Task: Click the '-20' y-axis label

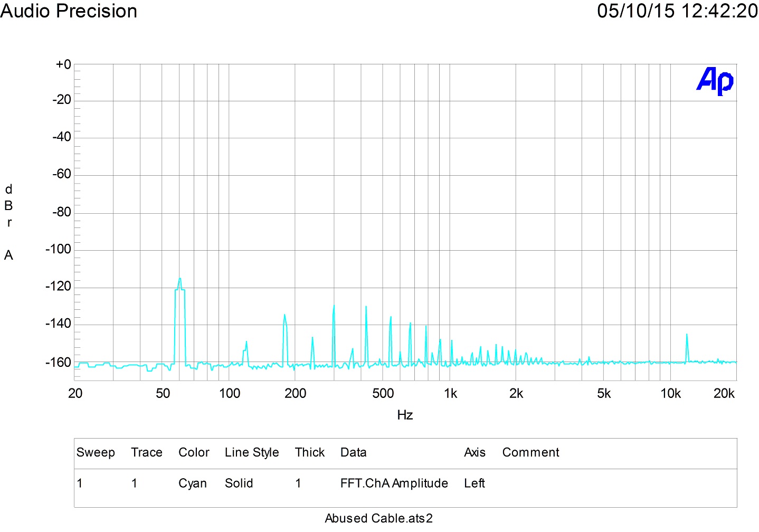Action: click(62, 100)
